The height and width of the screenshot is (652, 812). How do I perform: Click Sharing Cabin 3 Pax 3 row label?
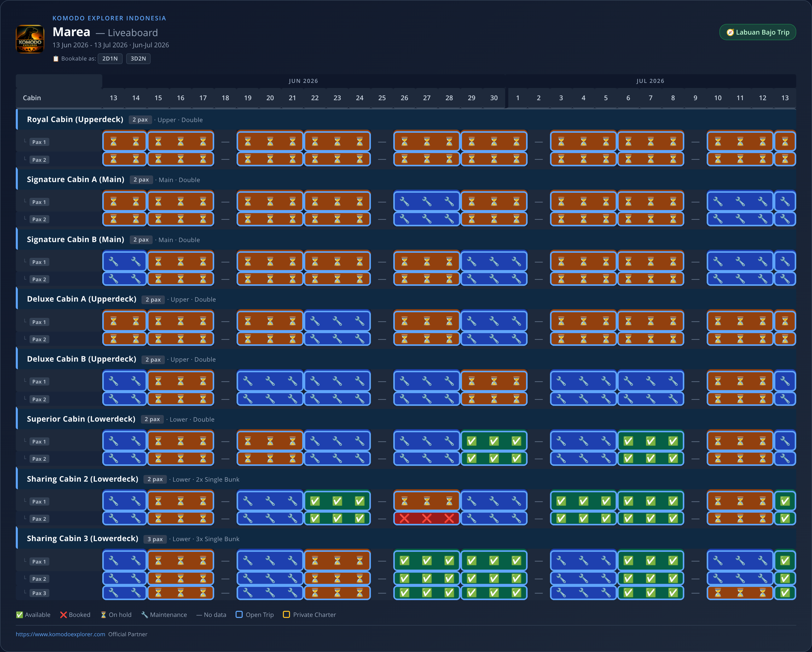tap(39, 593)
